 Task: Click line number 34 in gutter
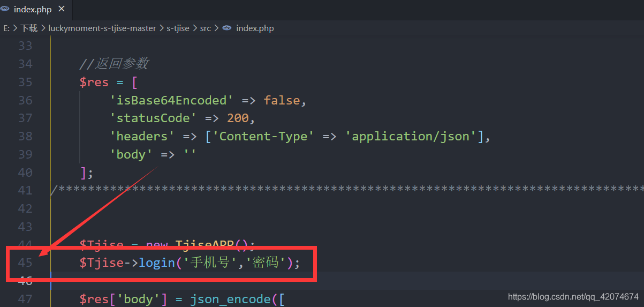25,64
